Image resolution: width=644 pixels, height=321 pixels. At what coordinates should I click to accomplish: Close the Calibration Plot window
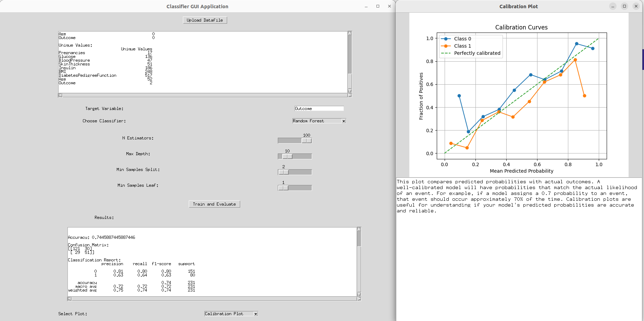click(636, 6)
